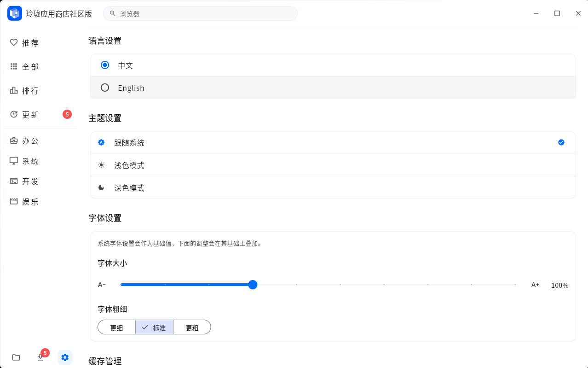
Task: Open the 办公 briefcase icon category
Action: coord(14,141)
